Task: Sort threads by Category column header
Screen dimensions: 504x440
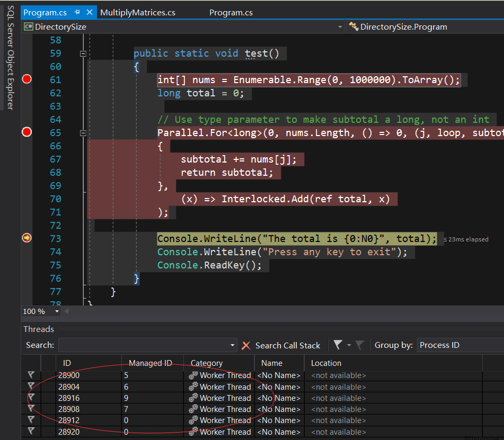Action: [219, 363]
